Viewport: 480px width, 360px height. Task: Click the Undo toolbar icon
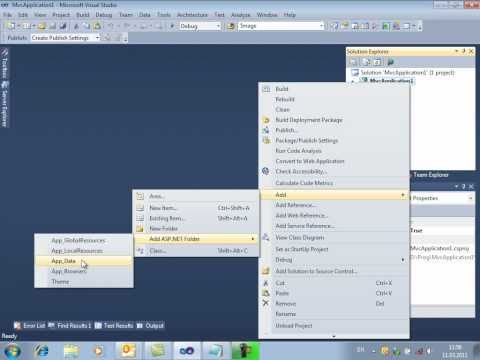pyautogui.click(x=111, y=26)
